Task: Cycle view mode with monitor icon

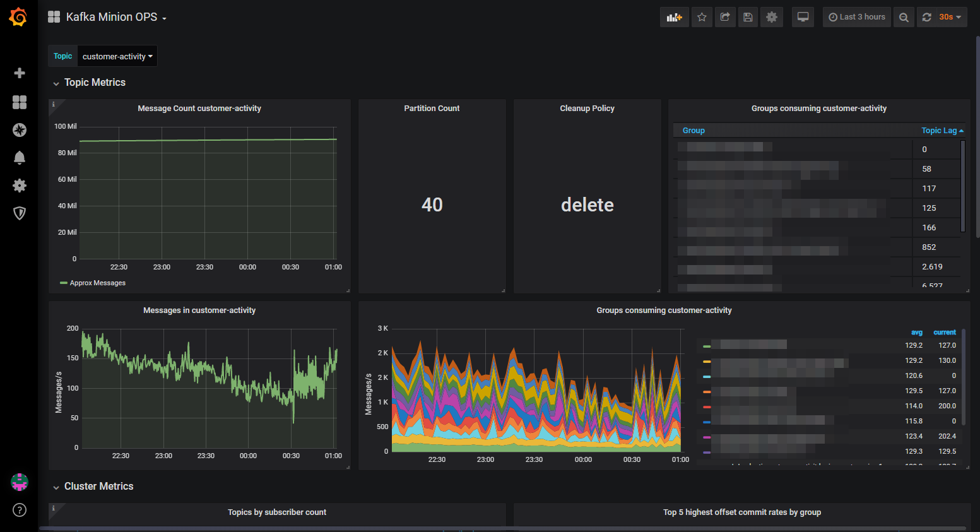Action: 803,17
